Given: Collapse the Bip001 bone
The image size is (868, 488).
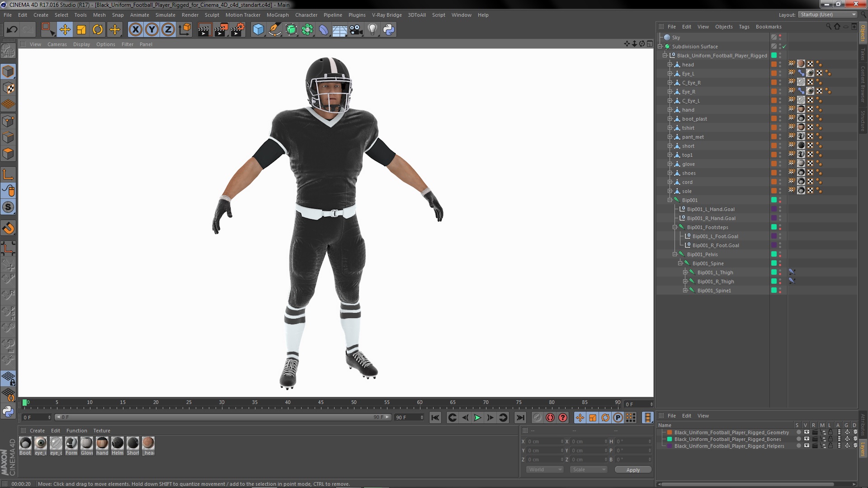Looking at the screenshot, I should pos(670,200).
